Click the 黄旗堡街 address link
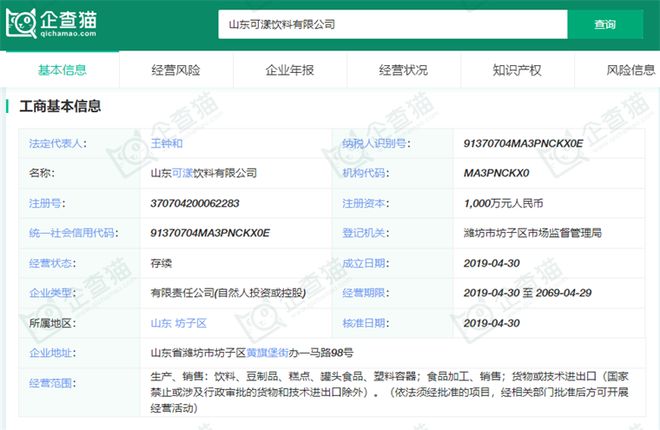The width and height of the screenshot is (660, 430). (267, 353)
